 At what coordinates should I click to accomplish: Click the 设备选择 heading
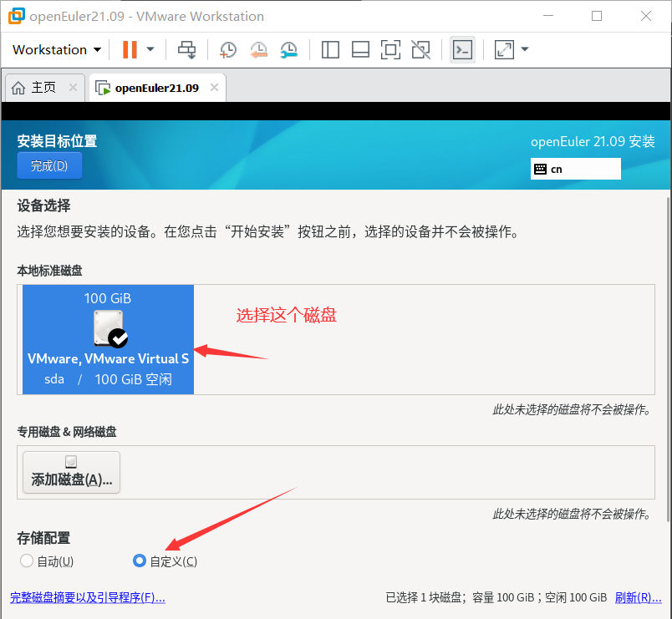pos(43,205)
